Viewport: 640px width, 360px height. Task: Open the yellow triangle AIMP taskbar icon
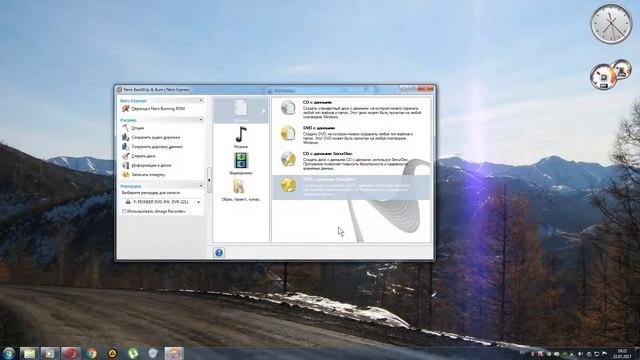[112, 353]
